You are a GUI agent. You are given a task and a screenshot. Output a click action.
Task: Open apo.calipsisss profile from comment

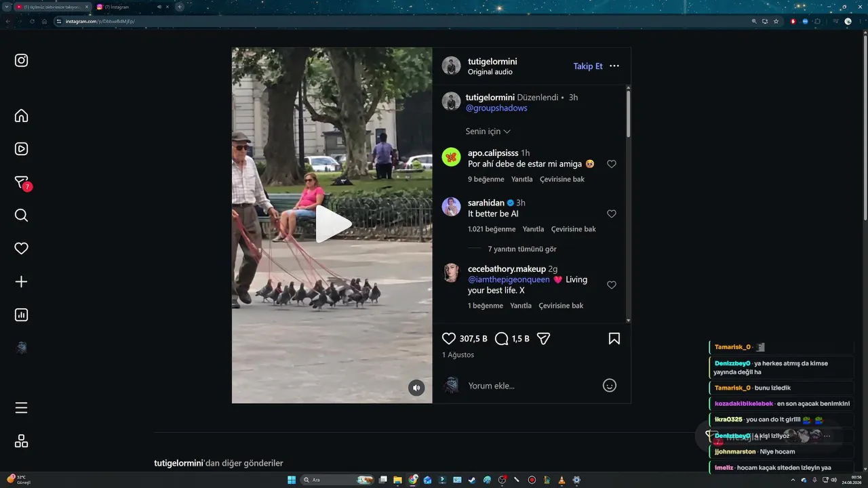click(492, 153)
